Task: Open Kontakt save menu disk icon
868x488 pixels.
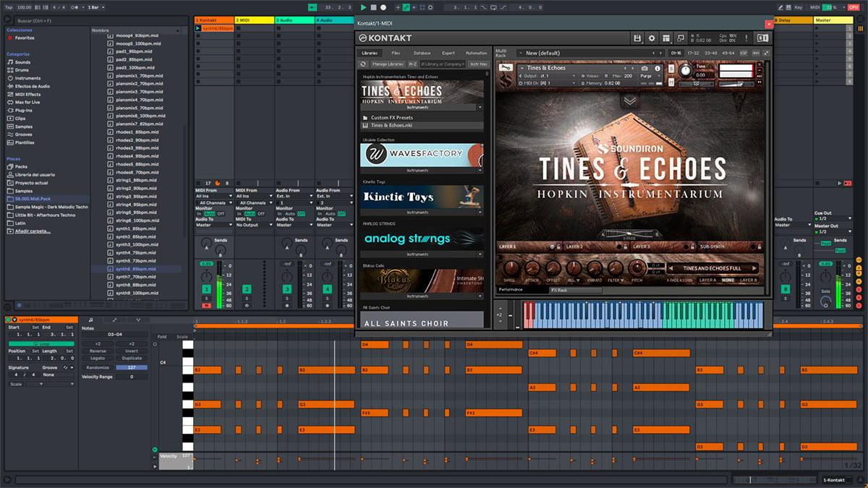Action: pos(637,38)
